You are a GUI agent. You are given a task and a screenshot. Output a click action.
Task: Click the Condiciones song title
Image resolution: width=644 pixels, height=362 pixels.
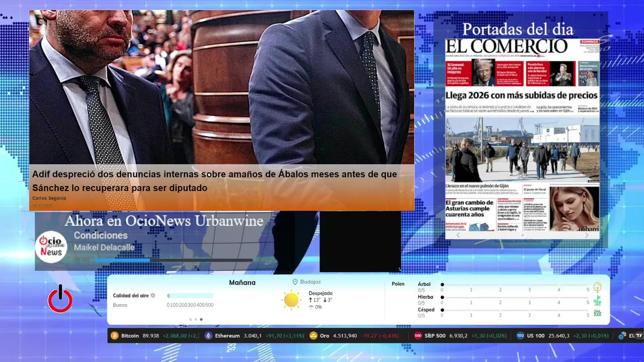coord(101,235)
